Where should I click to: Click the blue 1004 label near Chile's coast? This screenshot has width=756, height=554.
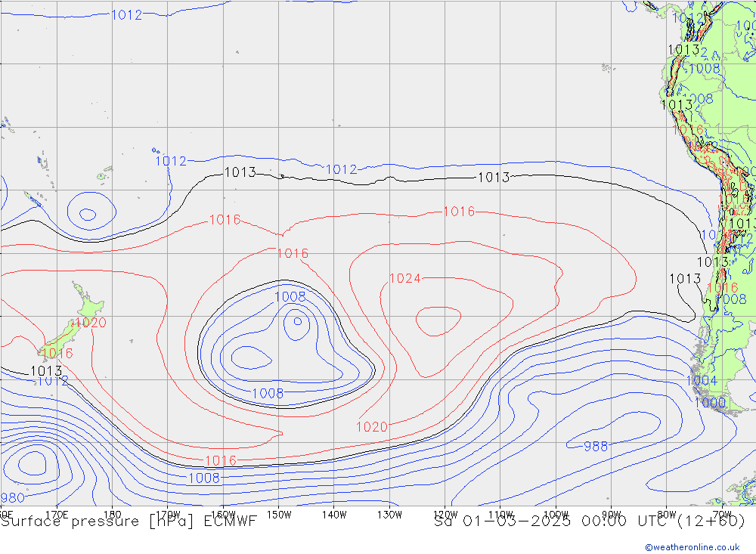point(702,380)
